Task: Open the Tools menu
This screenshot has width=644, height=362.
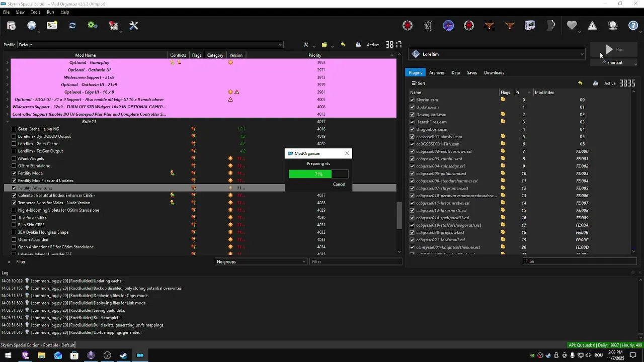Action: (35, 12)
